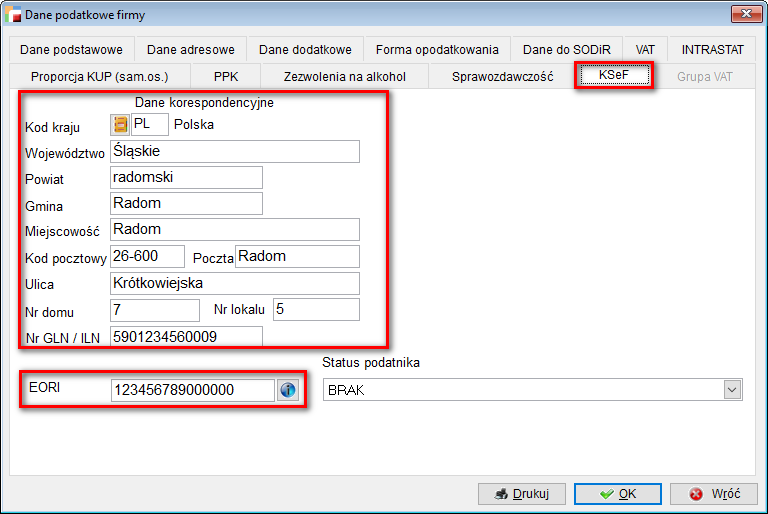Go to the INTRASTAT tab
The width and height of the screenshot is (768, 514).
tap(712, 49)
